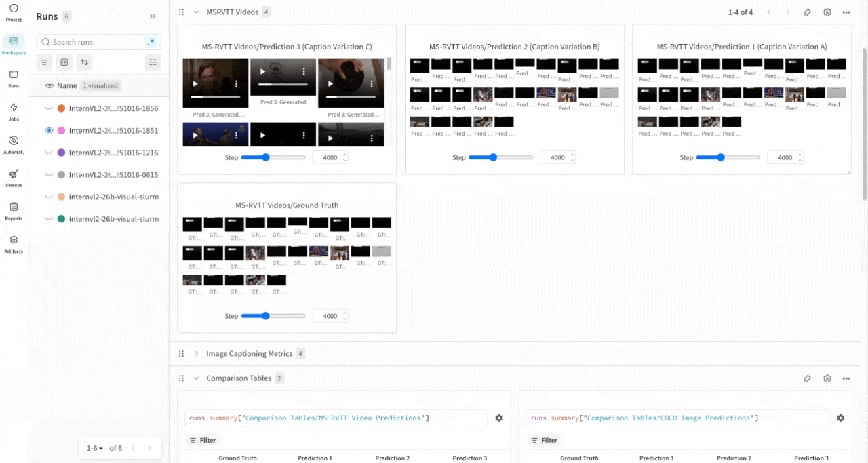Collapse the Comparison Tables section
Image resolution: width=868 pixels, height=463 pixels.
coord(197,378)
